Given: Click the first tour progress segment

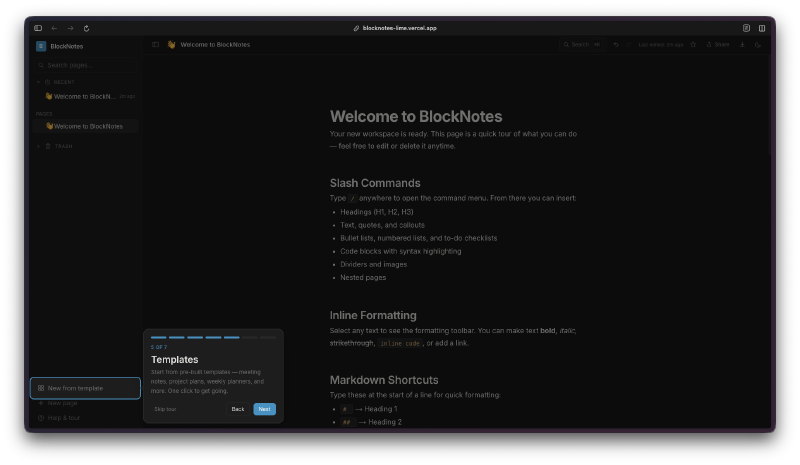Looking at the screenshot, I should click(159, 337).
